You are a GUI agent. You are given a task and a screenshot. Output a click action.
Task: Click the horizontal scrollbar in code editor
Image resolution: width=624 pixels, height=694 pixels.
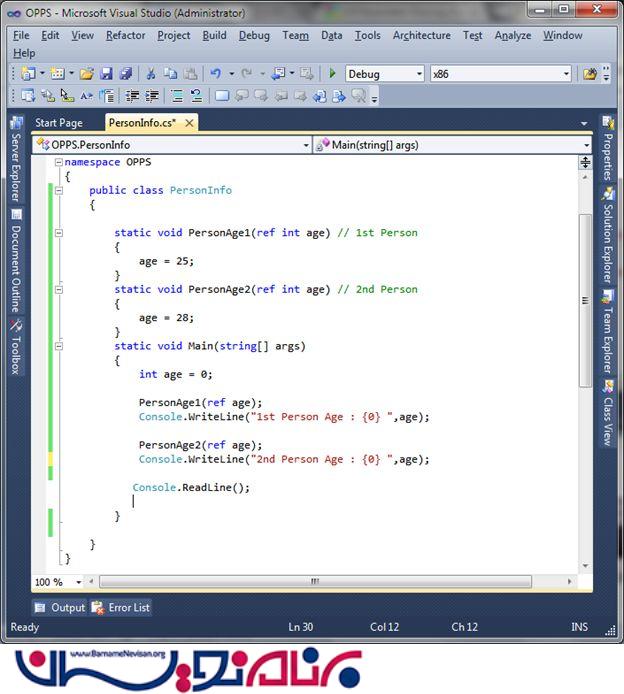click(x=315, y=581)
